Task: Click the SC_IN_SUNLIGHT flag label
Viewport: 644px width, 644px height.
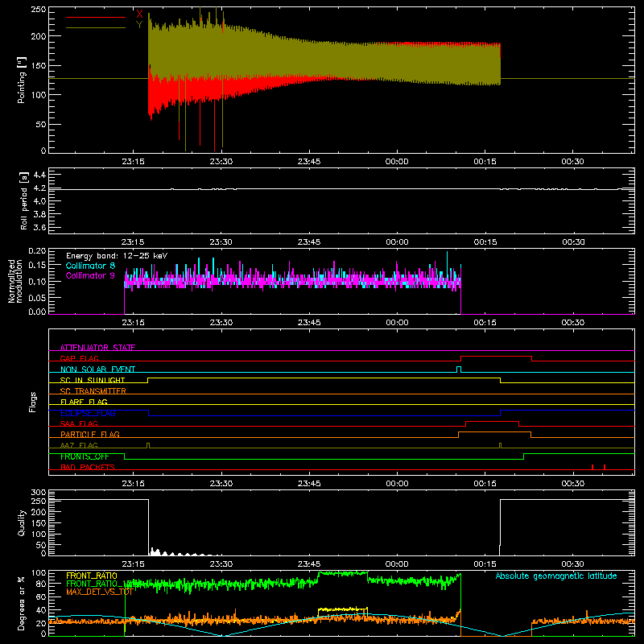Action: 93,380
